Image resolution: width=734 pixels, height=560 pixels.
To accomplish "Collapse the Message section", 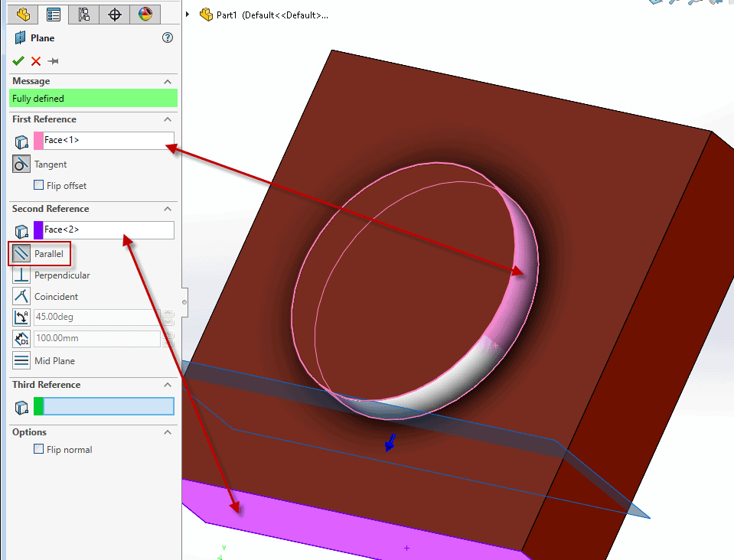I will click(169, 81).
